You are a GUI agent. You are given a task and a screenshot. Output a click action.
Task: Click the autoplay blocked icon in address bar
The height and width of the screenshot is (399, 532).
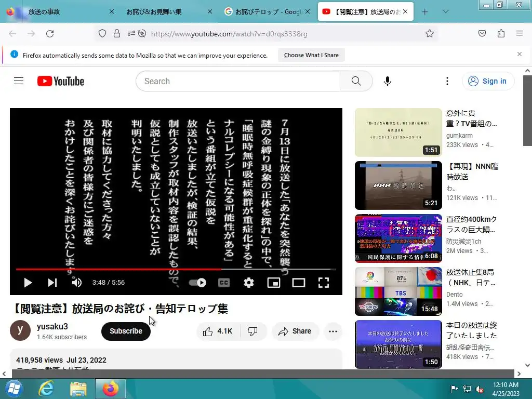pyautogui.click(x=142, y=34)
